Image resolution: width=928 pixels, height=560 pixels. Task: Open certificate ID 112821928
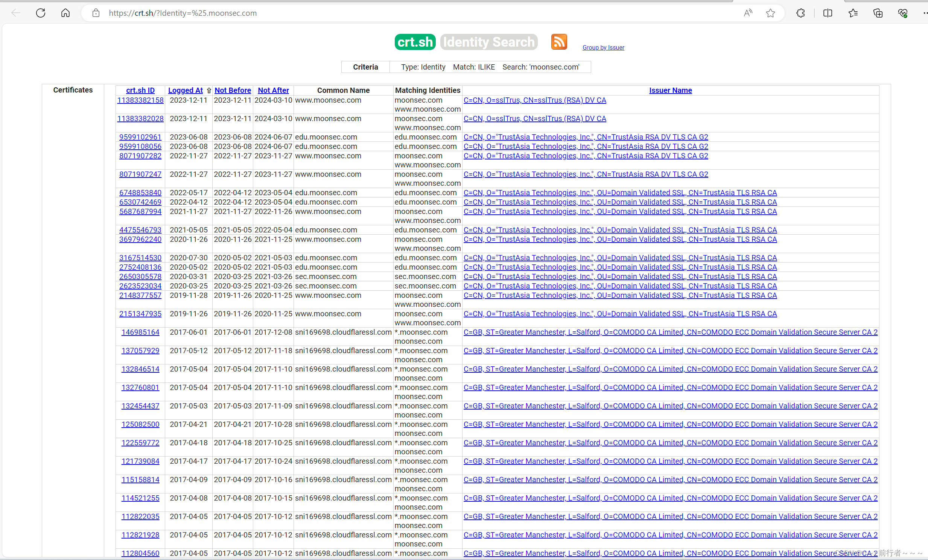coord(140,535)
